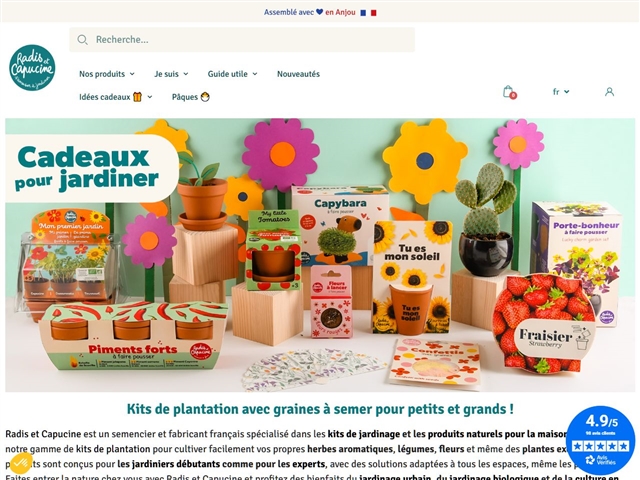The image size is (640, 480).
Task: Click the Recherche search field
Action: tap(242, 40)
